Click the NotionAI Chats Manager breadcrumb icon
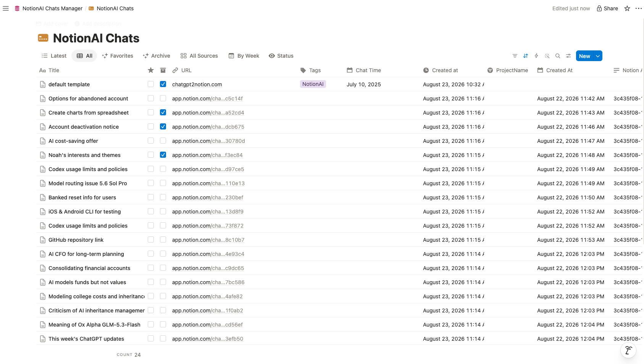 pyautogui.click(x=17, y=8)
